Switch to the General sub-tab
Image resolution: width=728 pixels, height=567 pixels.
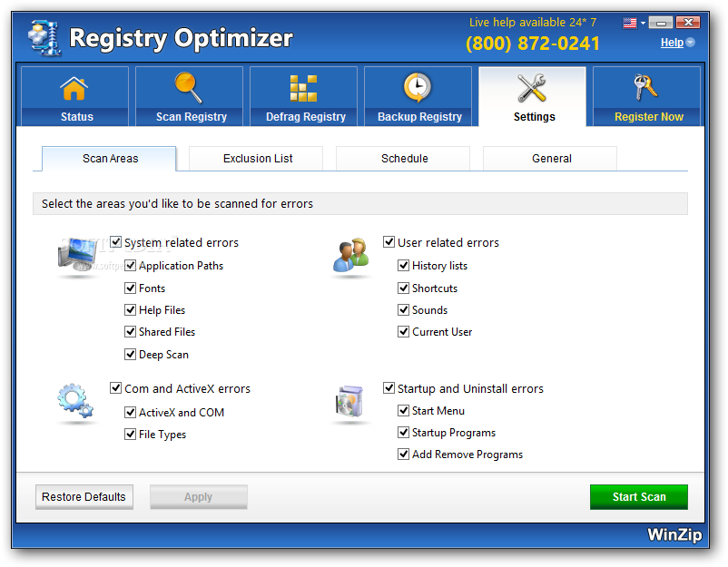pos(550,159)
